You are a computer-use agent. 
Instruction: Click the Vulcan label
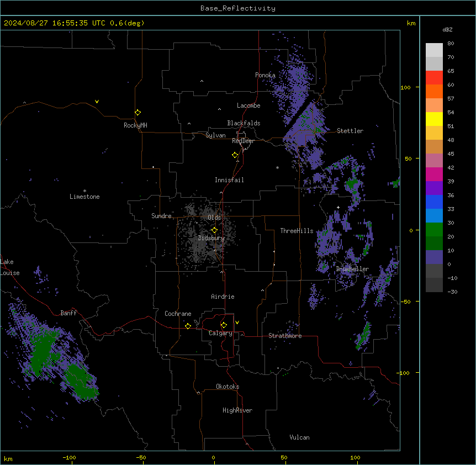point(300,437)
